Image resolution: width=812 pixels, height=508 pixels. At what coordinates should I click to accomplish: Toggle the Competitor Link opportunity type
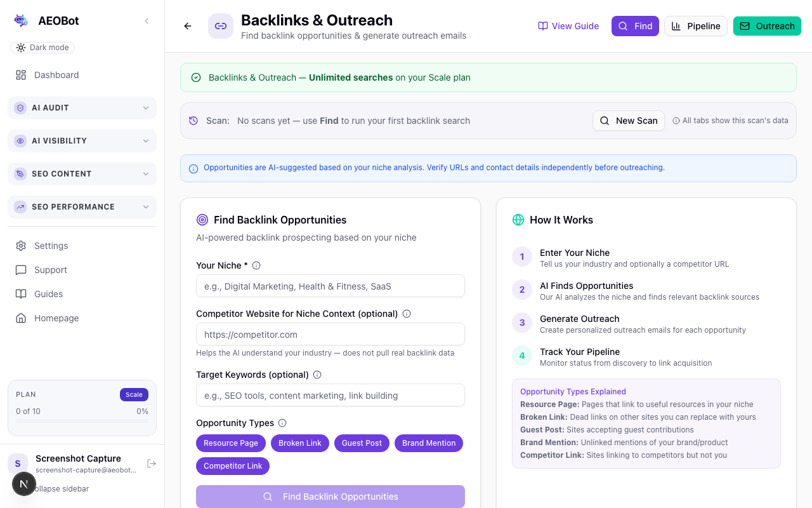point(233,466)
